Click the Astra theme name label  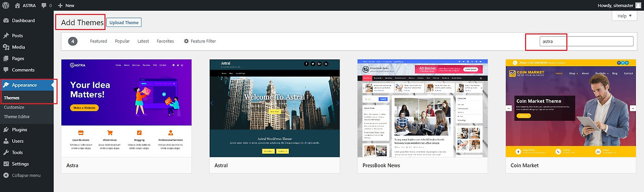72,165
